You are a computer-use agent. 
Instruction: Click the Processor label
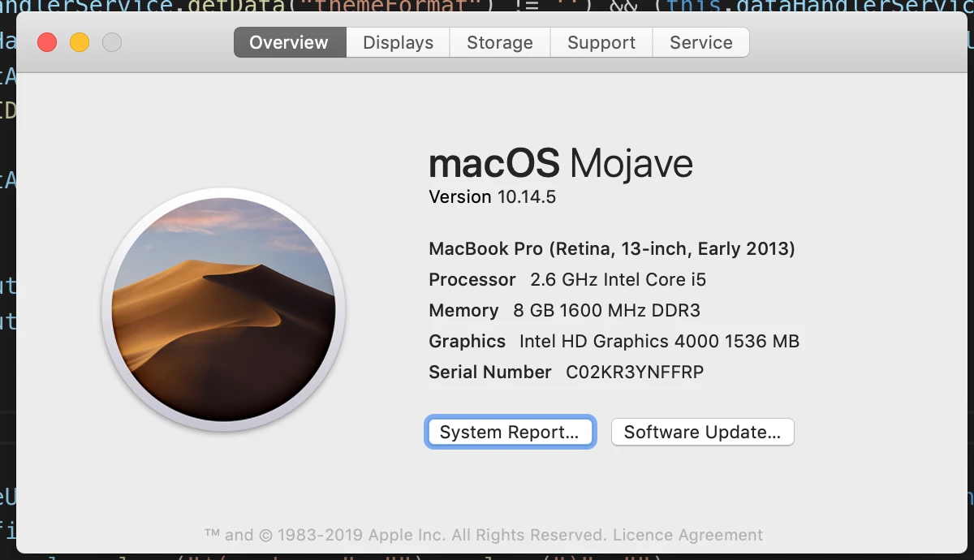point(472,280)
